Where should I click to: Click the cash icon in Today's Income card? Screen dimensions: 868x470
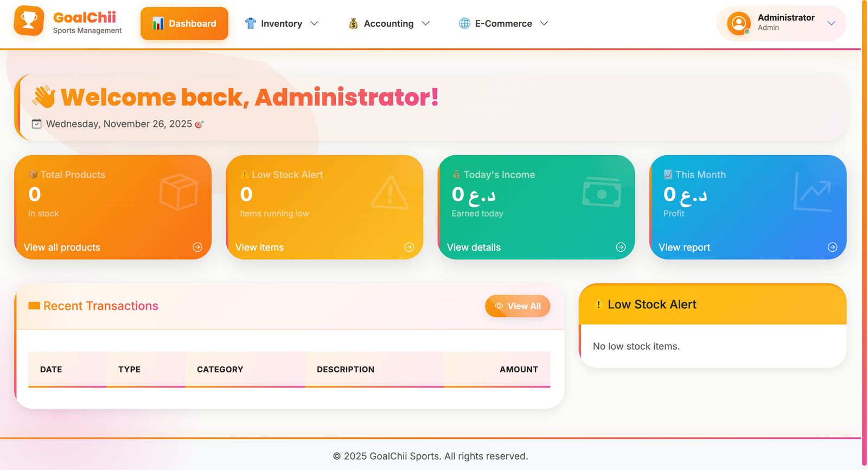(x=602, y=193)
